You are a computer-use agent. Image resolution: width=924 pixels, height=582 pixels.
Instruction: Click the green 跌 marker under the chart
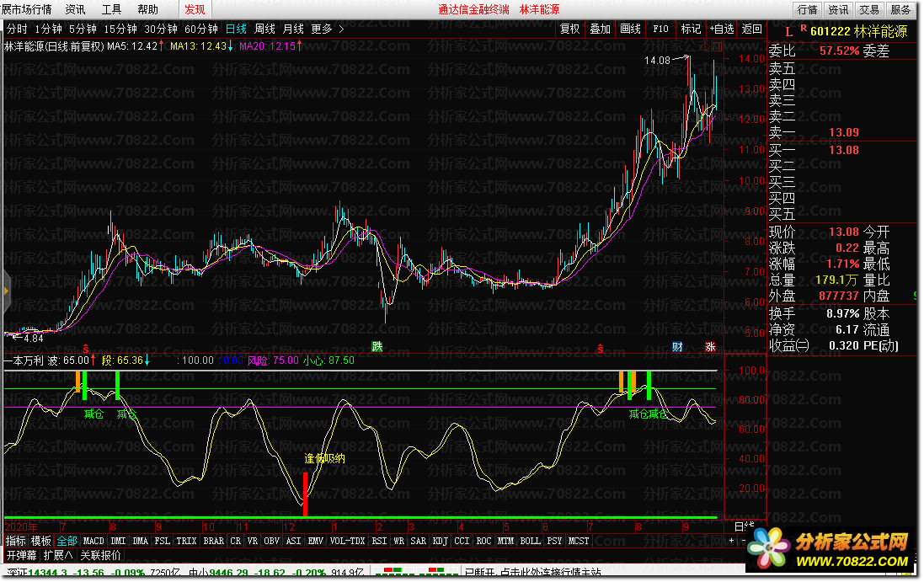click(377, 346)
